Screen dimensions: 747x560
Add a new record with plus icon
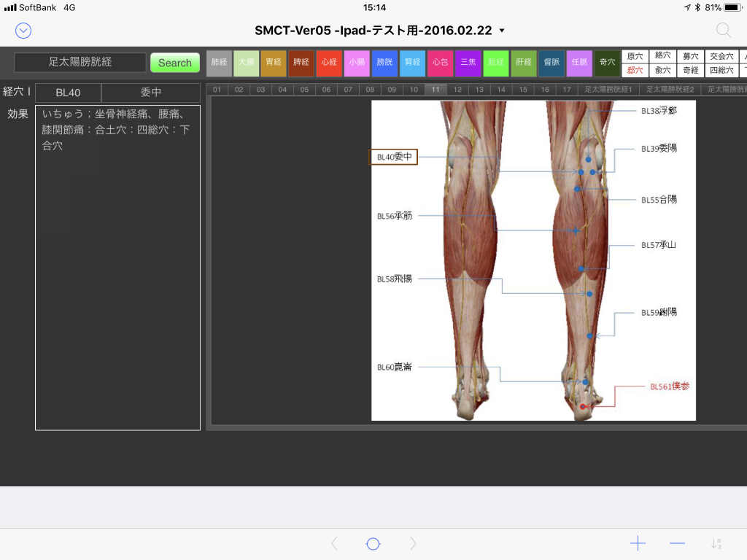tap(638, 543)
